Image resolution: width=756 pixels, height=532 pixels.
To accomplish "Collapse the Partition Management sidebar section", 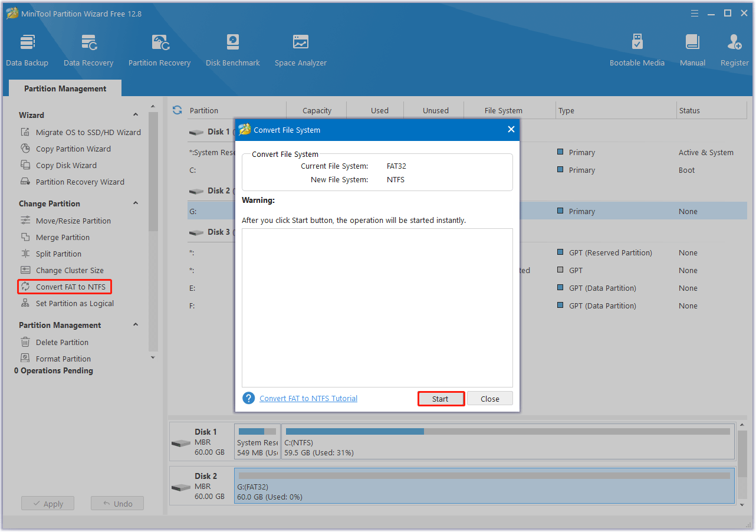I will [x=136, y=325].
